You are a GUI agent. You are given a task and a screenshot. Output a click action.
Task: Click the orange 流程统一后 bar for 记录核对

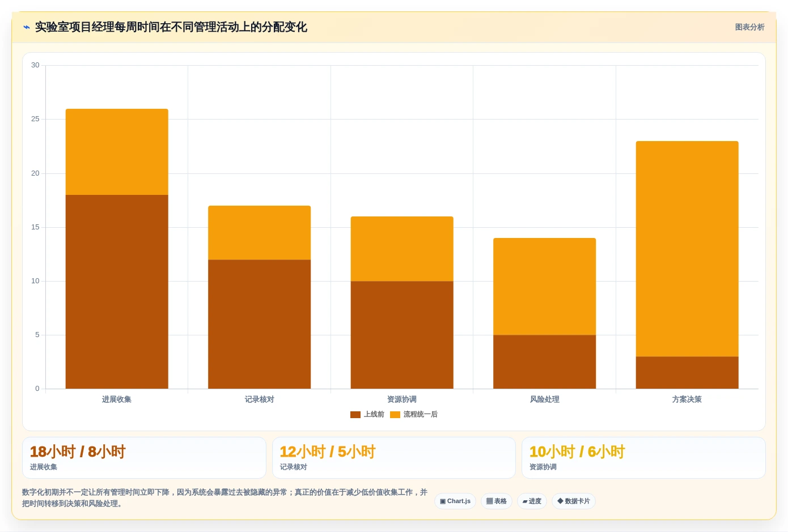pos(260,233)
